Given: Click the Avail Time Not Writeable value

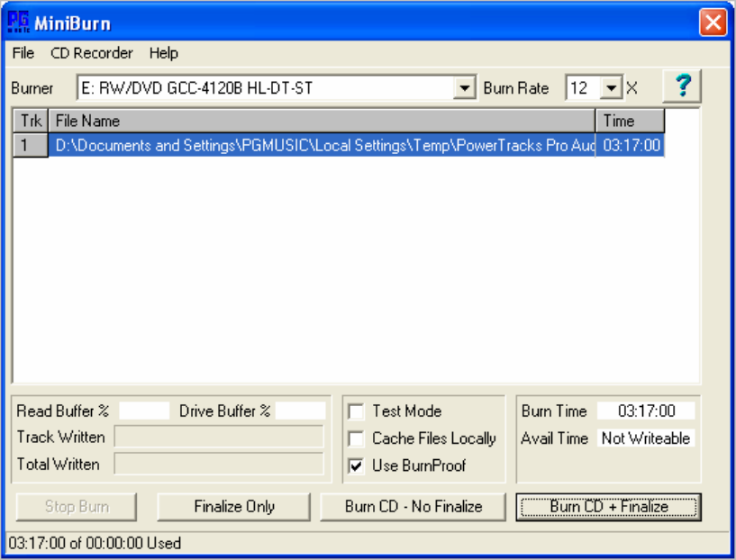Looking at the screenshot, I should 646,438.
